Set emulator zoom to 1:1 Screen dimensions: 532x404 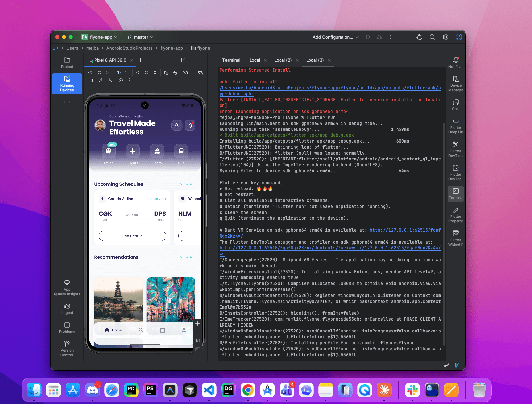[198, 341]
